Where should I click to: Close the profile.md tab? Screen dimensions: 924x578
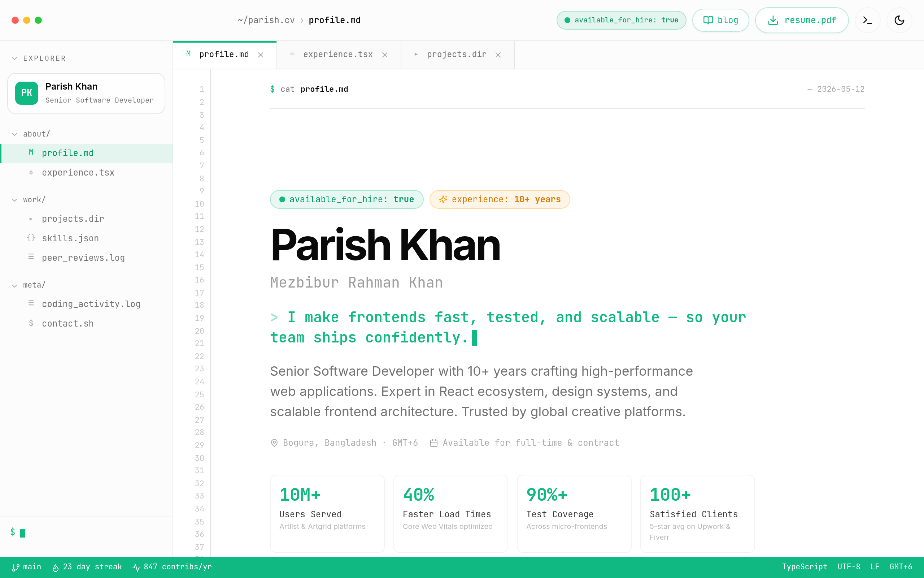260,55
